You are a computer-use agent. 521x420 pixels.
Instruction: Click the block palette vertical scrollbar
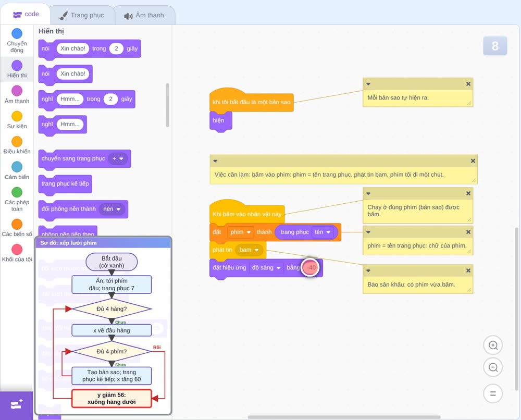167,105
